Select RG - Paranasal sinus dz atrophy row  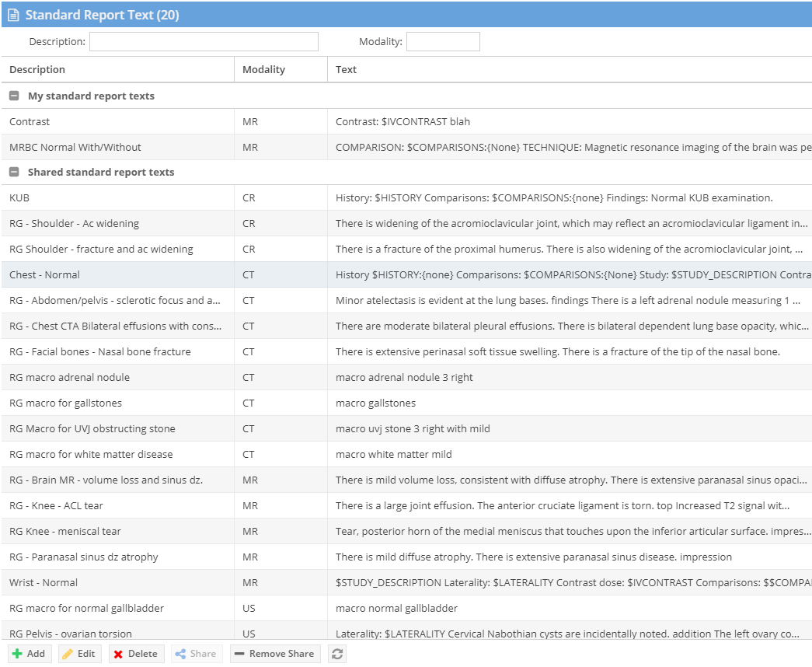click(x=406, y=557)
